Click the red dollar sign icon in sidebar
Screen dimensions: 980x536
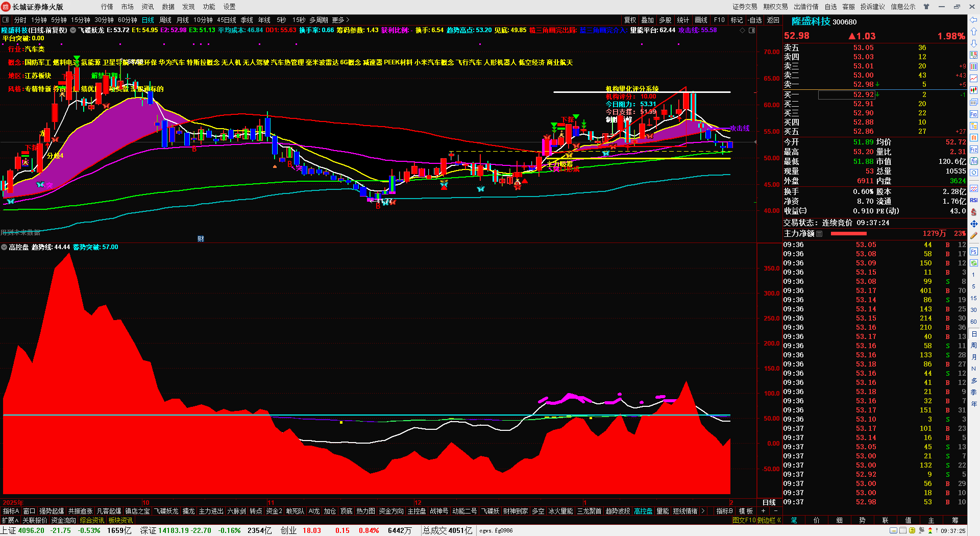[x=974, y=212]
